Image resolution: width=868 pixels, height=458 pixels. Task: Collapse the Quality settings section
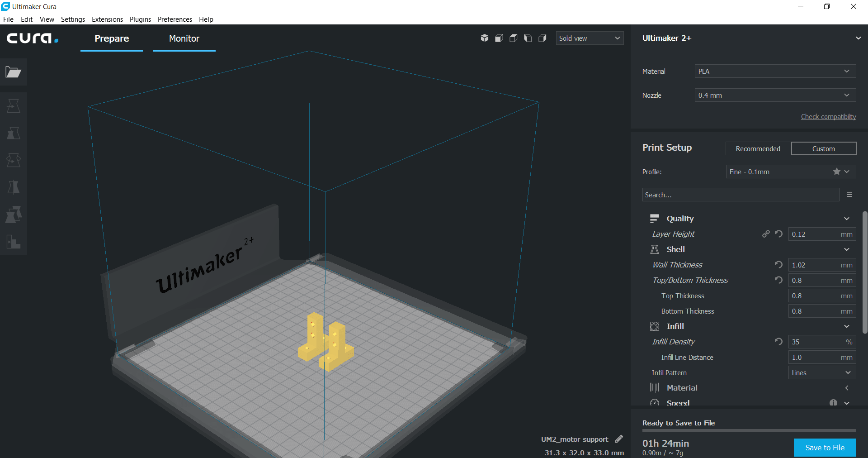click(x=847, y=219)
